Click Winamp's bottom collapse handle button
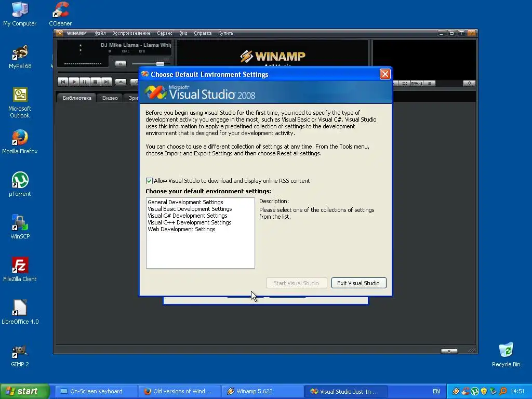The width and height of the screenshot is (532, 399). click(x=449, y=351)
